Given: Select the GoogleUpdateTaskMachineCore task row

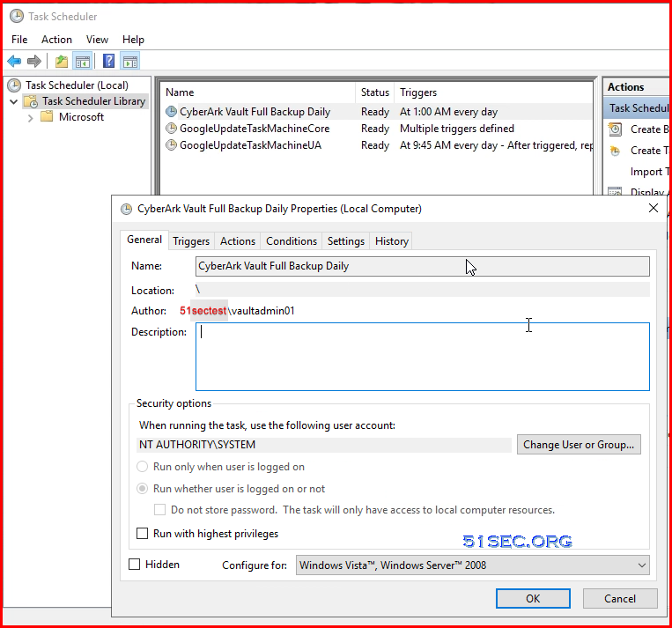Looking at the screenshot, I should pyautogui.click(x=376, y=129).
